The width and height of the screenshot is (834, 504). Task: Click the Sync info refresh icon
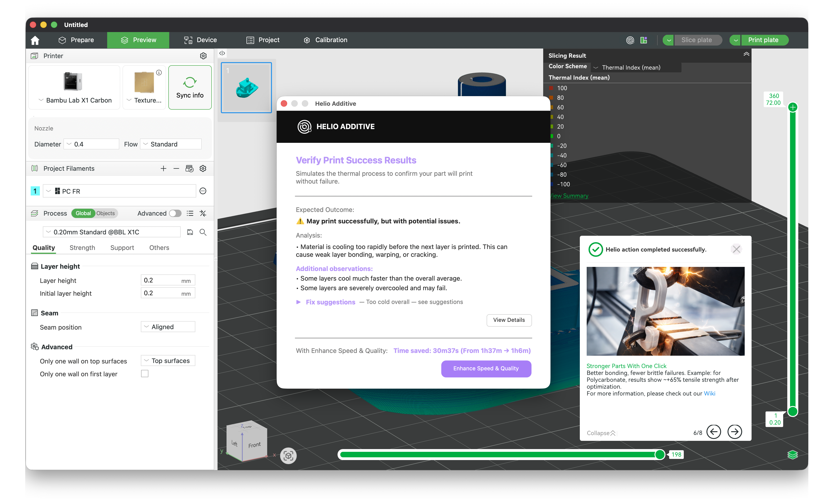tap(190, 83)
